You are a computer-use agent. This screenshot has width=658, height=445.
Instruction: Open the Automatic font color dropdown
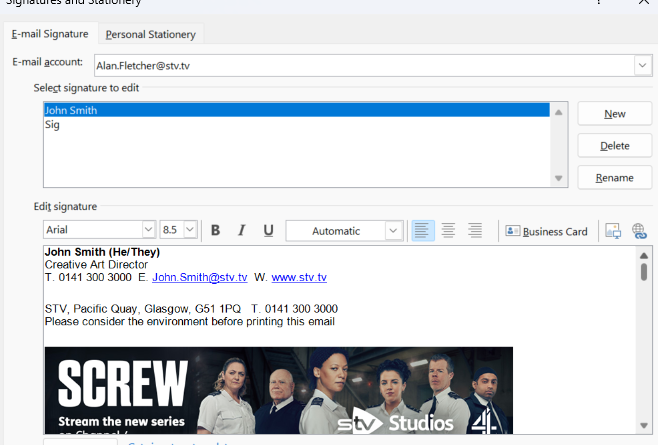coord(393,231)
